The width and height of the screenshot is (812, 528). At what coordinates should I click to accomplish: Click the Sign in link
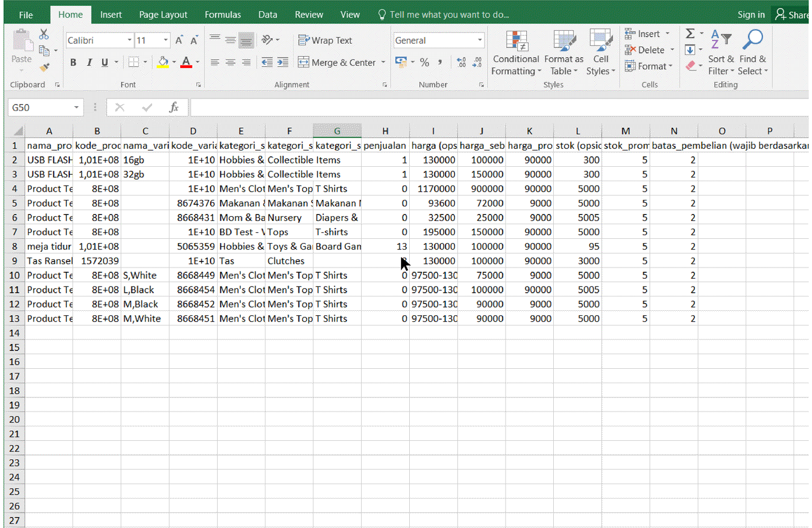pyautogui.click(x=751, y=15)
